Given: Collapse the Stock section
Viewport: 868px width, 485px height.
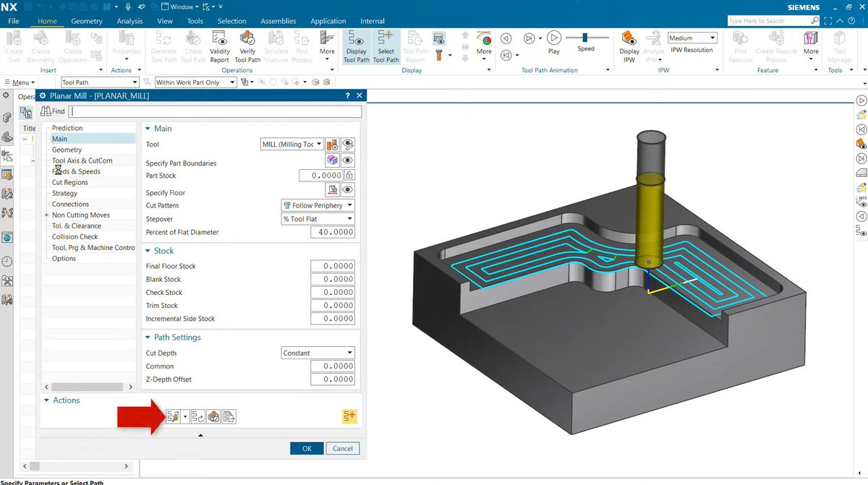Looking at the screenshot, I should tap(147, 251).
